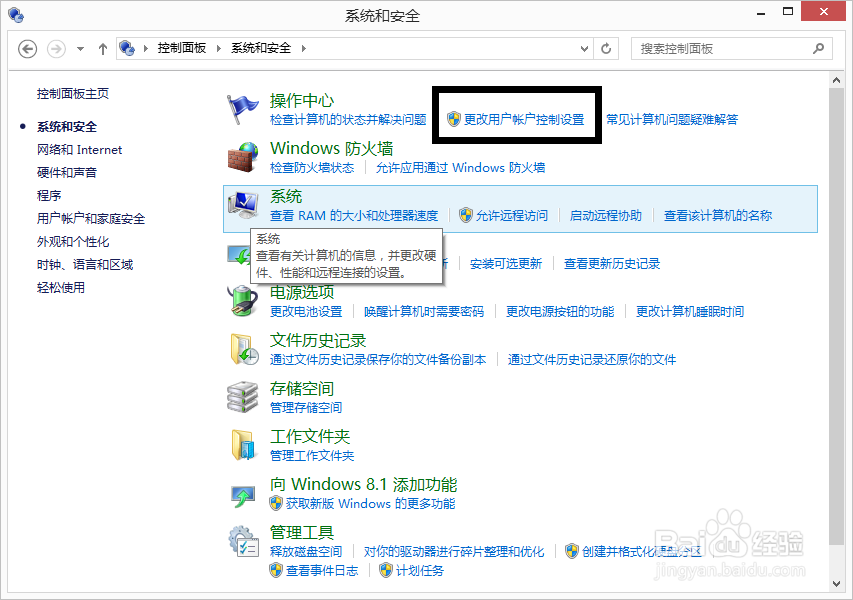Viewport: 853px width, 600px height.
Task: Open 系统 heading link
Action: pos(286,196)
